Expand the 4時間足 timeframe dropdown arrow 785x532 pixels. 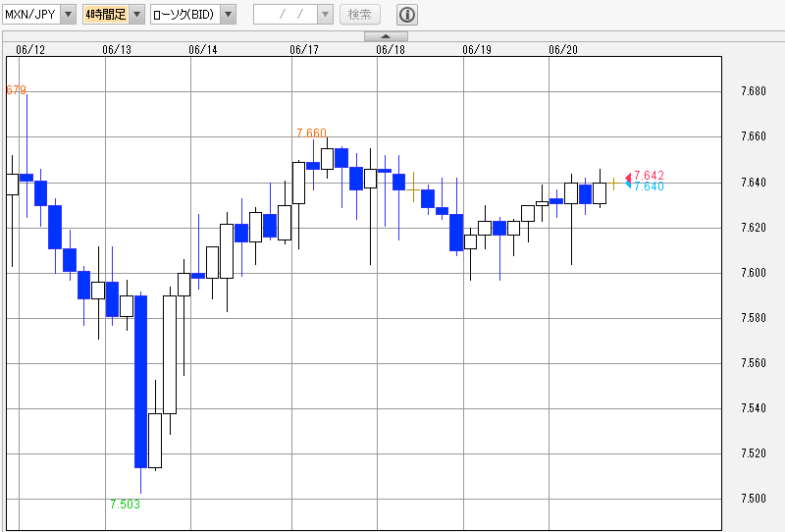tap(136, 15)
